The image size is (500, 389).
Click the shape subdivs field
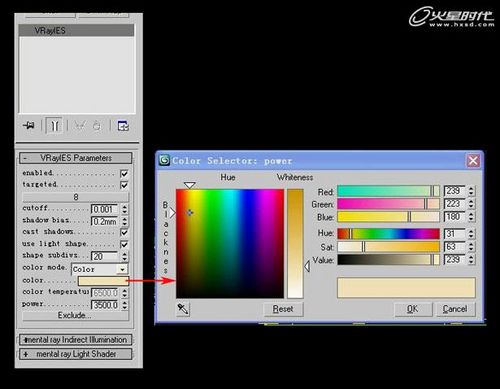pos(104,256)
